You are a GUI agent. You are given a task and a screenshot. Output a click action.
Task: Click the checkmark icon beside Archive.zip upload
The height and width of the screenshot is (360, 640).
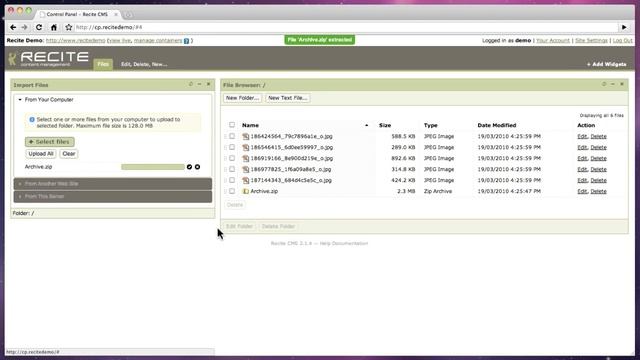[x=189, y=167]
